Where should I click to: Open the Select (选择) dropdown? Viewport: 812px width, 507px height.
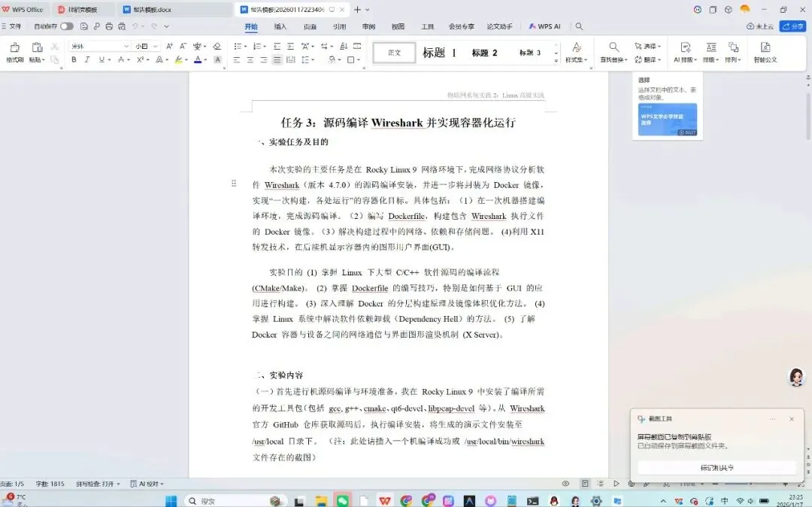(x=648, y=46)
